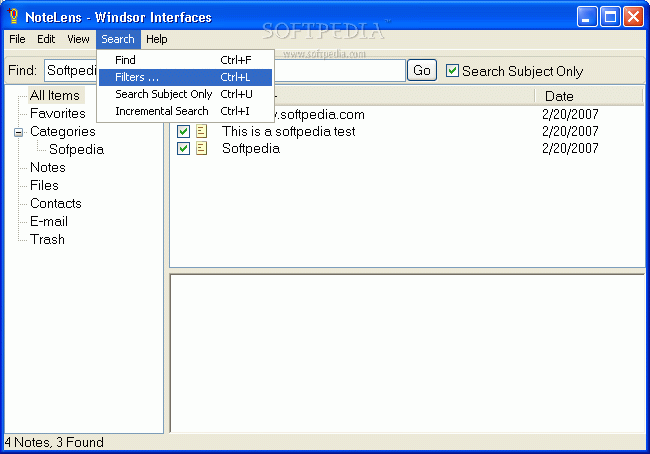Open the View menu
This screenshot has width=650, height=454.
coord(78,39)
